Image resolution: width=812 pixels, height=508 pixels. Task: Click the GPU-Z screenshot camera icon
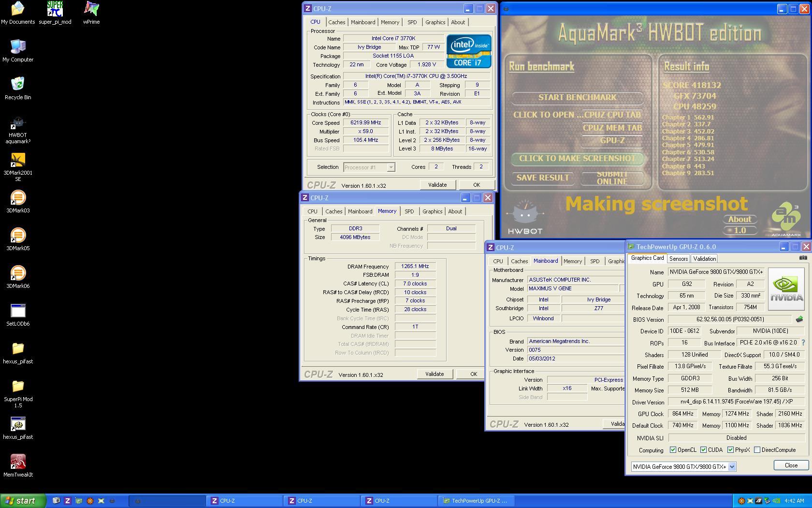[x=803, y=258]
